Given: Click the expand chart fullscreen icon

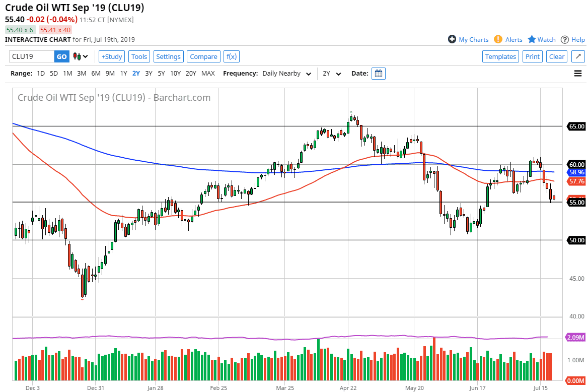Looking at the screenshot, I should pos(578,56).
